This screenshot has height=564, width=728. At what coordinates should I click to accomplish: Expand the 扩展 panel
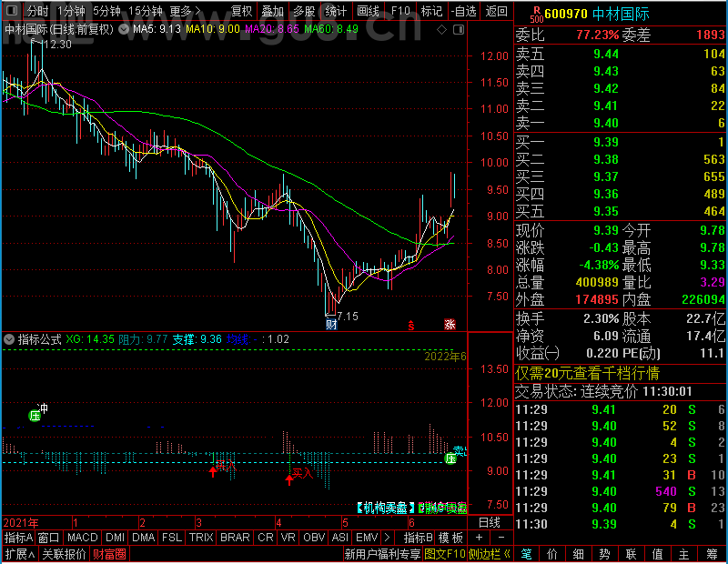20,554
